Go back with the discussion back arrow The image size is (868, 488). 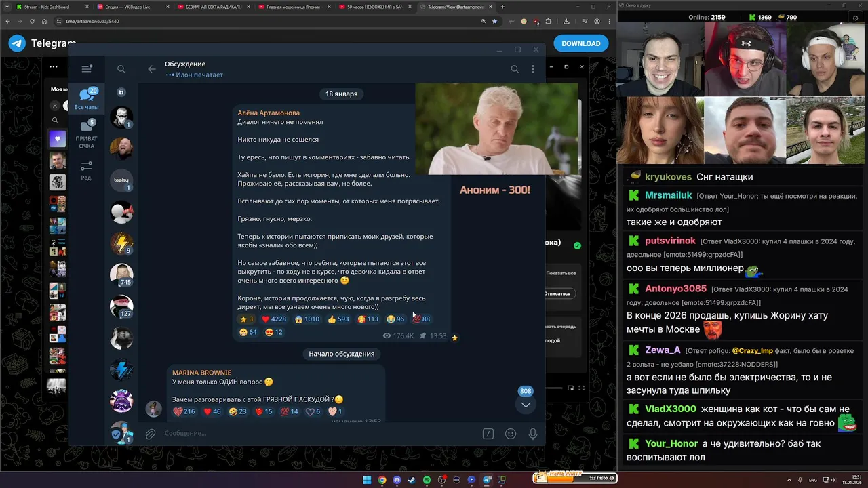152,69
